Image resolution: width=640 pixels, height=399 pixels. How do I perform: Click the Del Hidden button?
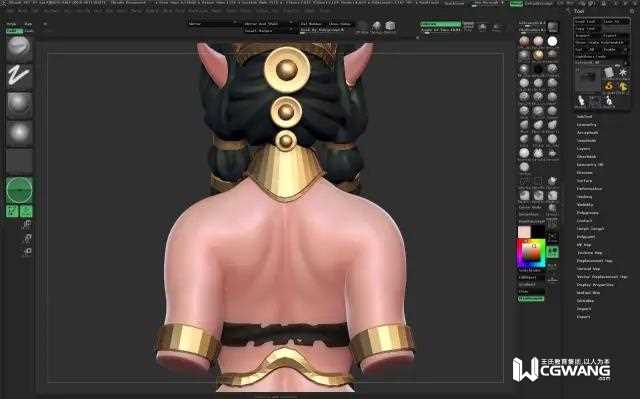pyautogui.click(x=311, y=24)
